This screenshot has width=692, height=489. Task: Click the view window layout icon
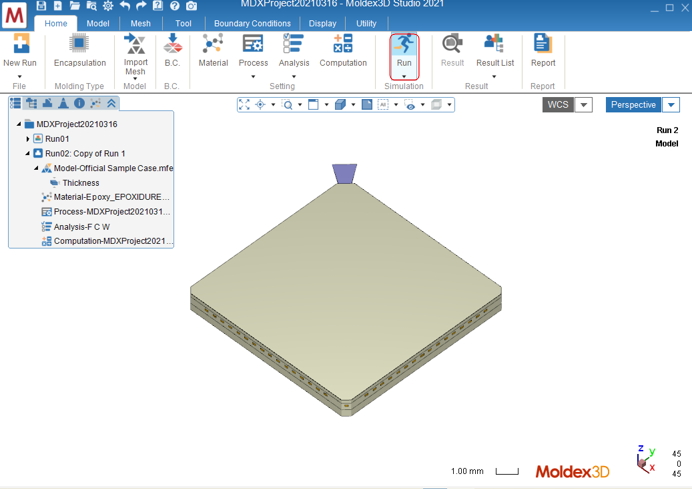click(x=313, y=105)
